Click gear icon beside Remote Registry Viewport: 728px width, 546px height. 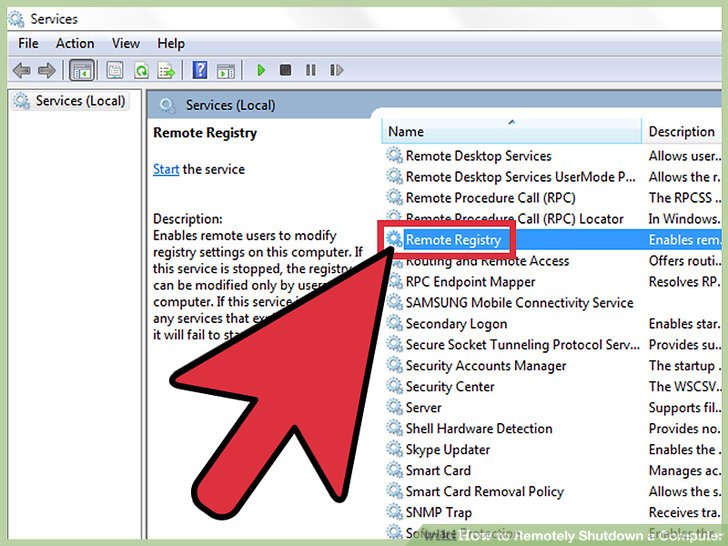(x=394, y=239)
